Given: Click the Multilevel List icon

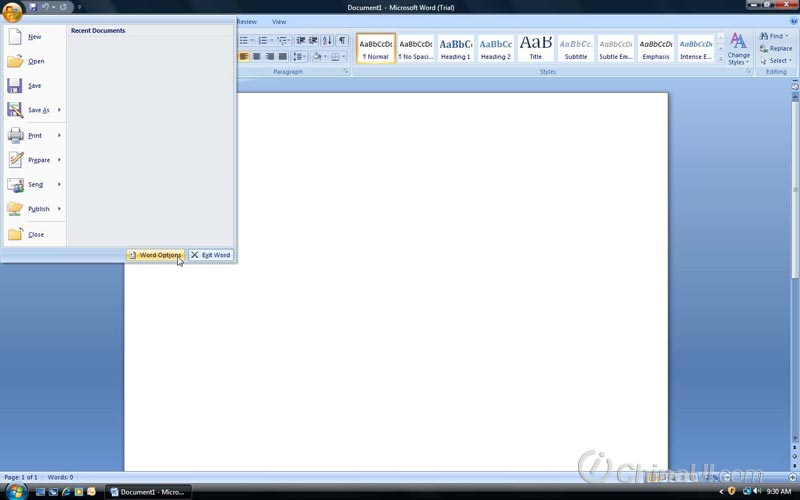Looking at the screenshot, I should (284, 40).
